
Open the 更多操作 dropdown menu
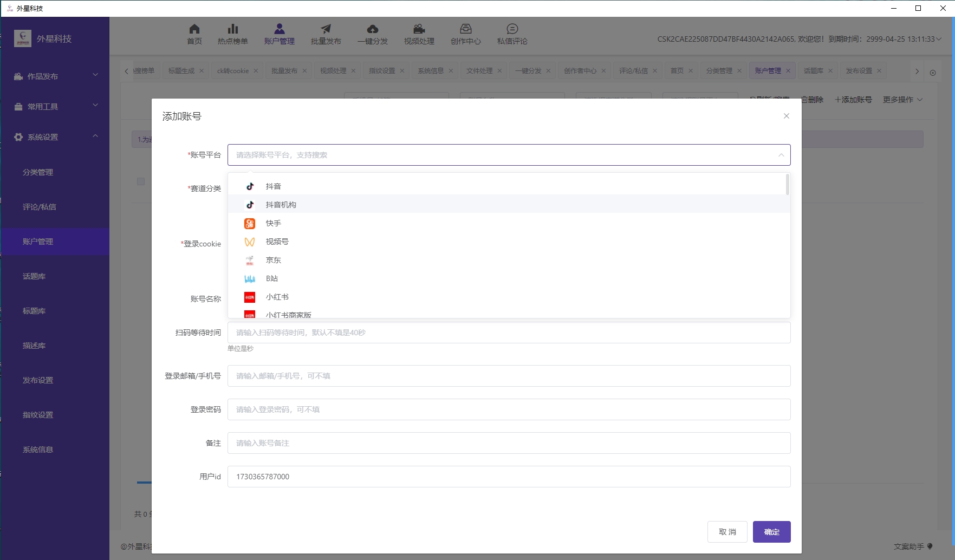click(x=902, y=100)
